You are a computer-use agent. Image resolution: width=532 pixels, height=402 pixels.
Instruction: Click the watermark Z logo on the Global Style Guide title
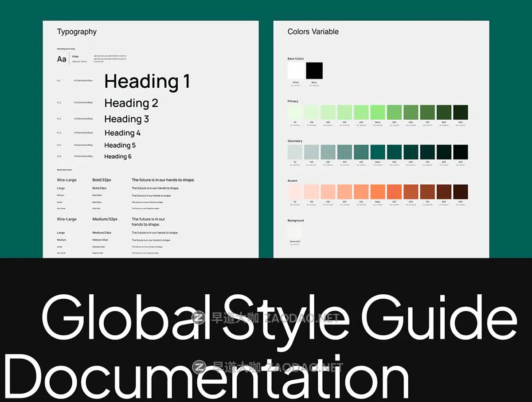pyautogui.click(x=199, y=317)
